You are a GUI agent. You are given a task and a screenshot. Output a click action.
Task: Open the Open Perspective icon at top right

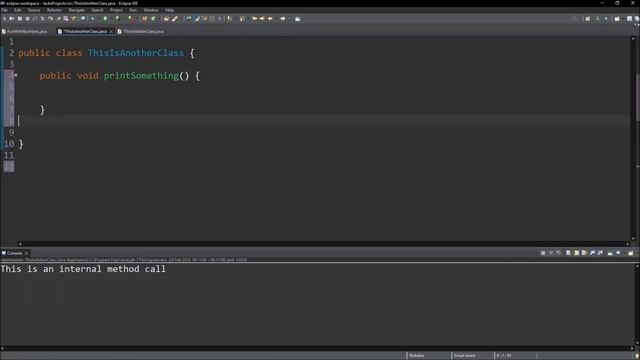coord(588,19)
